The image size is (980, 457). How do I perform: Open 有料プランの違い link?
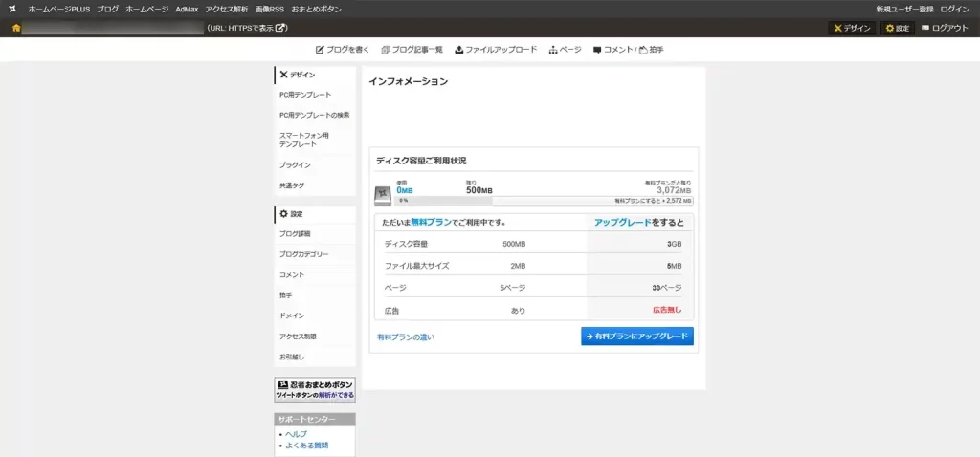pyautogui.click(x=406, y=337)
